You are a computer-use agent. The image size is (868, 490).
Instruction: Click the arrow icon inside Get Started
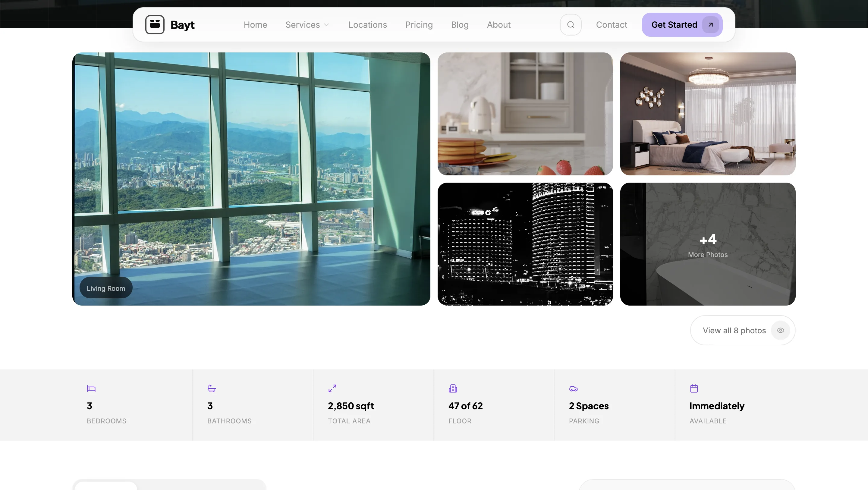710,24
